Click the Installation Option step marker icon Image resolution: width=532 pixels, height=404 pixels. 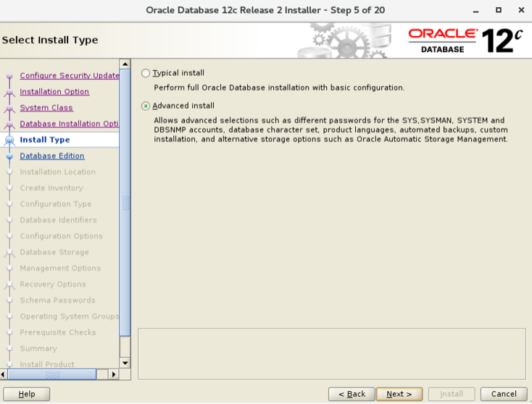click(9, 92)
